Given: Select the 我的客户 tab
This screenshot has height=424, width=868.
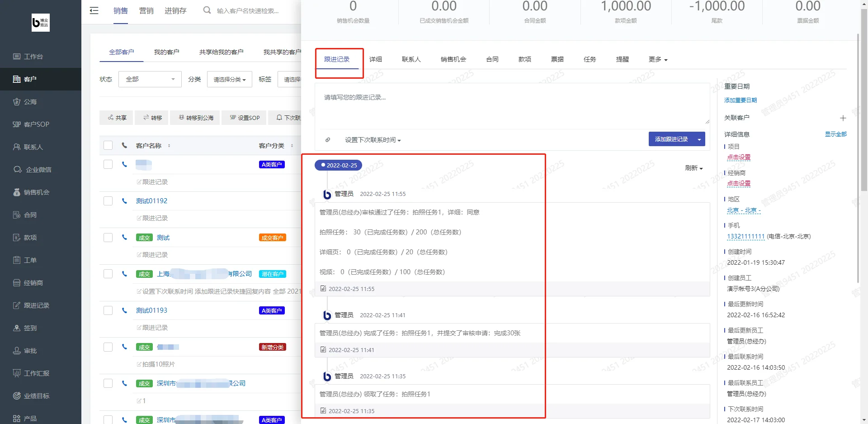Looking at the screenshot, I should click(166, 52).
